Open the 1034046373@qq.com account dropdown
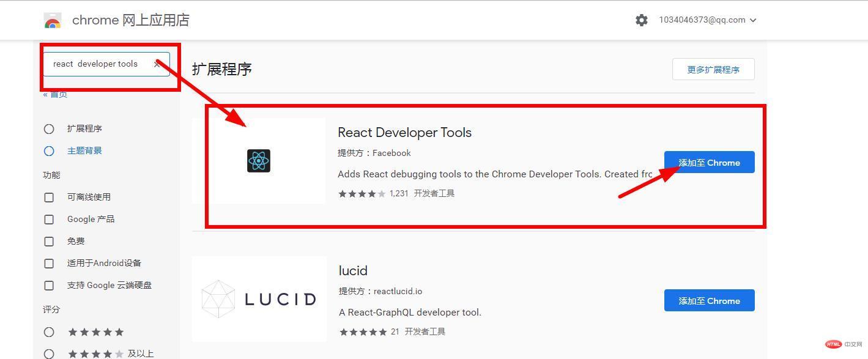Image resolution: width=868 pixels, height=359 pixels. point(708,20)
